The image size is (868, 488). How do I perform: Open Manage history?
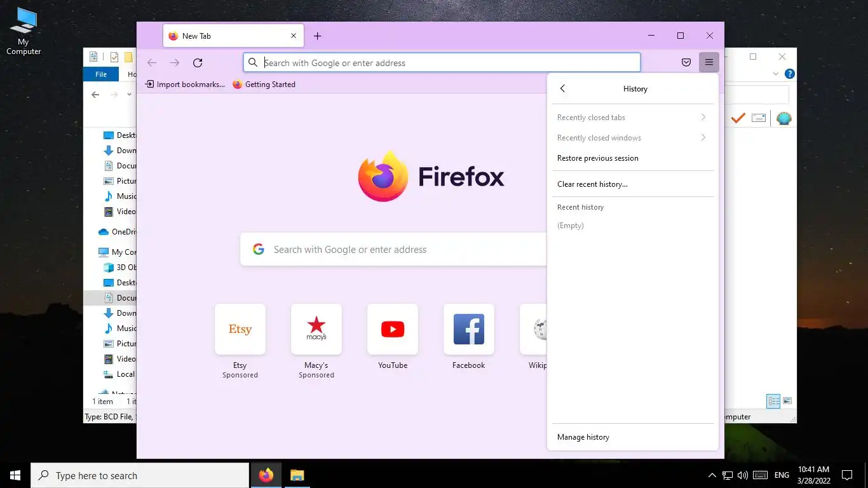632,437
